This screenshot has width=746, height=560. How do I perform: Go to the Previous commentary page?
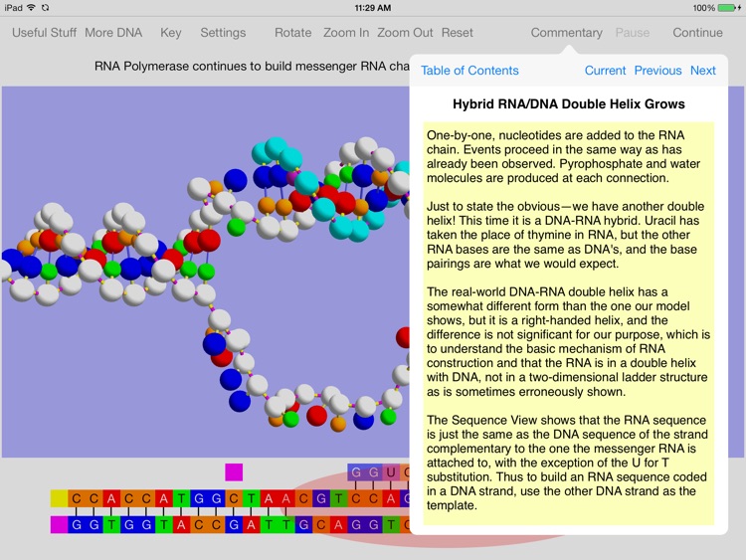(x=657, y=71)
